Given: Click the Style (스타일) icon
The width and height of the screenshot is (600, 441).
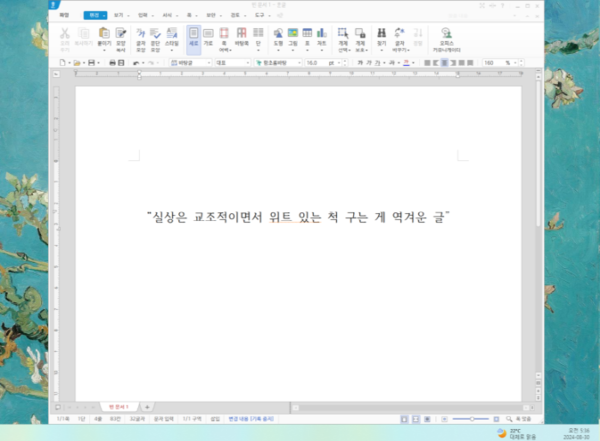Looking at the screenshot, I should pos(172,33).
